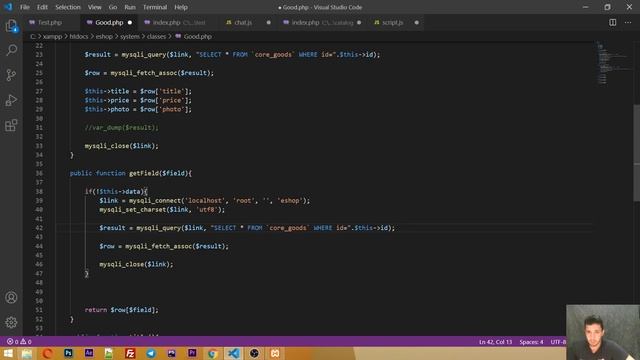Open Google Chrome from the taskbar
The width and height of the screenshot is (640, 360).
click(213, 353)
